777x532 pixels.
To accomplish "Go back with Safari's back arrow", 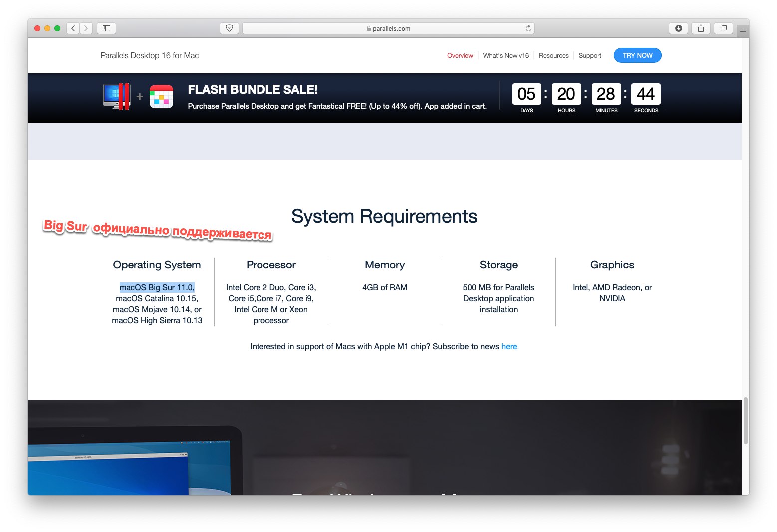I will pos(73,28).
